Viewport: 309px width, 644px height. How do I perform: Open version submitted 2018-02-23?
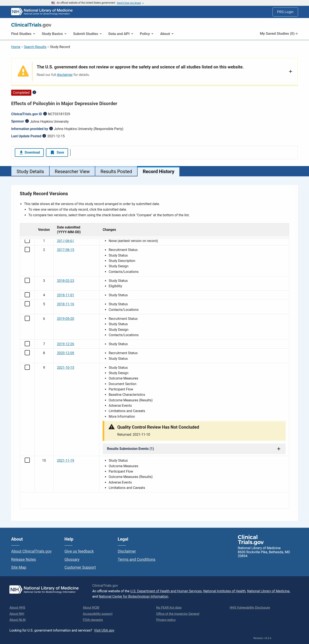(x=65, y=281)
